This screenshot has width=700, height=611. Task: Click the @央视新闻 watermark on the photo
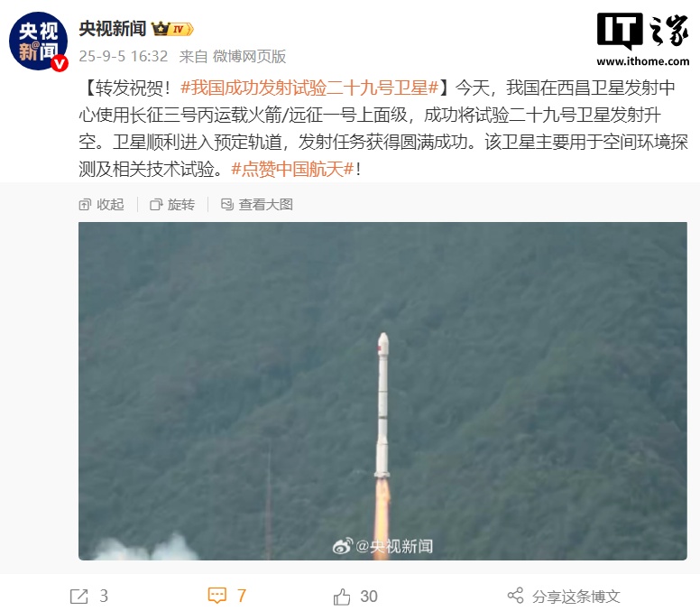click(x=382, y=546)
